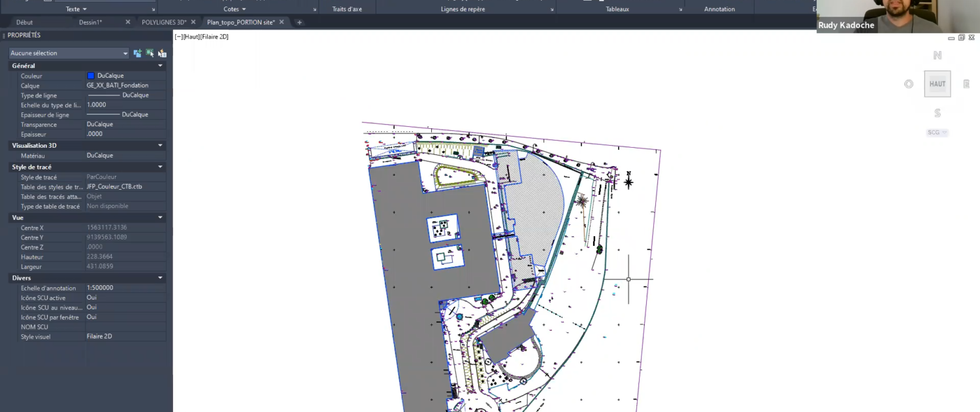The height and width of the screenshot is (412, 980).
Task: Click the HAUT face of the ViewCube
Action: pos(938,84)
